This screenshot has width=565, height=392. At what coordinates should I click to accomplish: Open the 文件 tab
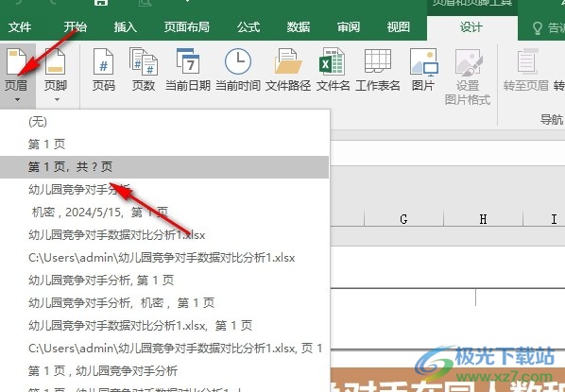(x=20, y=27)
